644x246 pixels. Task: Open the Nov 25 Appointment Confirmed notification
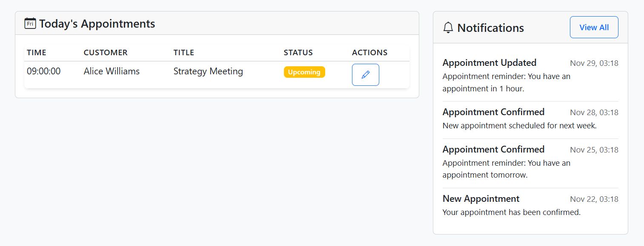tap(493, 150)
